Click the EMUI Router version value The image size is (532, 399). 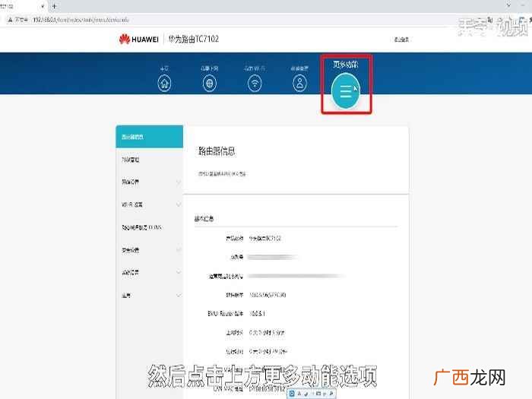click(x=257, y=313)
